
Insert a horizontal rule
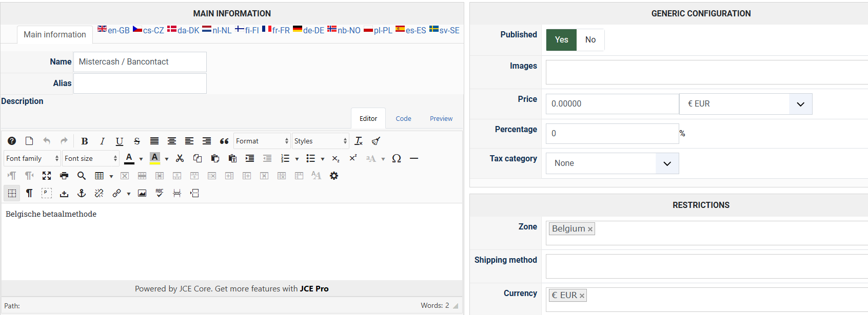[414, 158]
